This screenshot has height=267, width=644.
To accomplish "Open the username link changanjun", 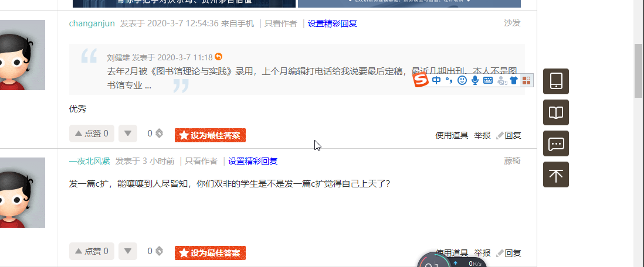I will point(92,23).
